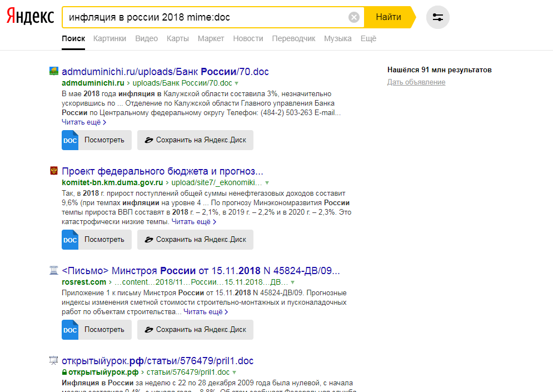Click the duma.gov.ru coat-of-arms favicon

[x=53, y=170]
